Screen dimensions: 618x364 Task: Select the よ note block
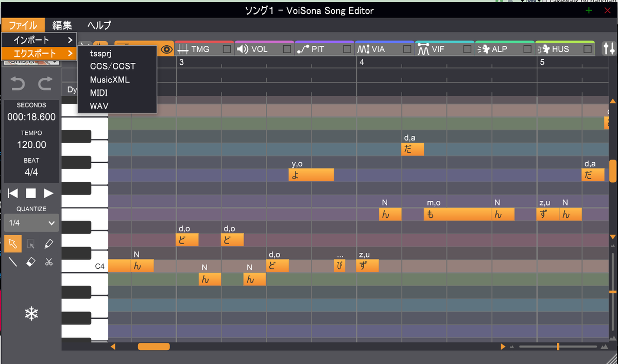(311, 175)
